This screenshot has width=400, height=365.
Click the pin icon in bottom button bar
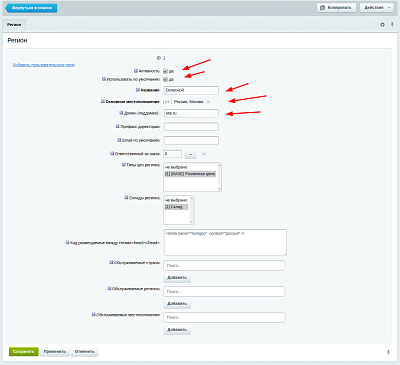[388, 352]
